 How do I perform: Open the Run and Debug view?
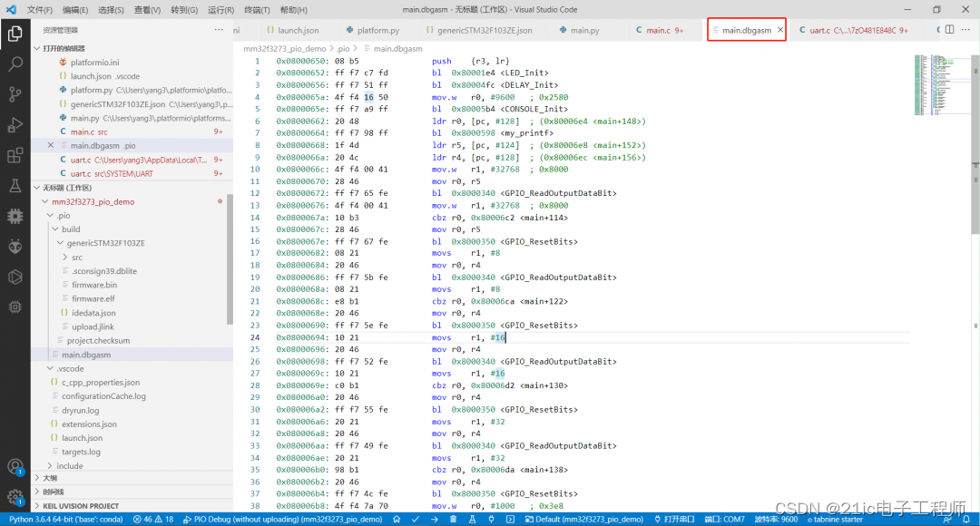[x=15, y=125]
